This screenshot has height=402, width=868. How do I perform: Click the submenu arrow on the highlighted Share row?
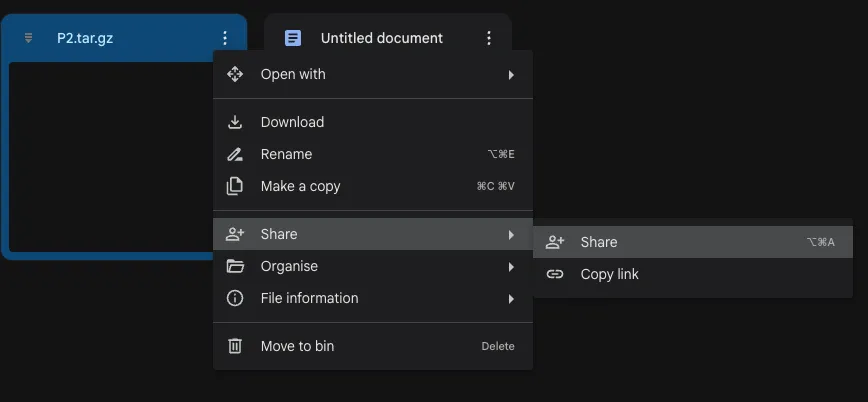511,234
